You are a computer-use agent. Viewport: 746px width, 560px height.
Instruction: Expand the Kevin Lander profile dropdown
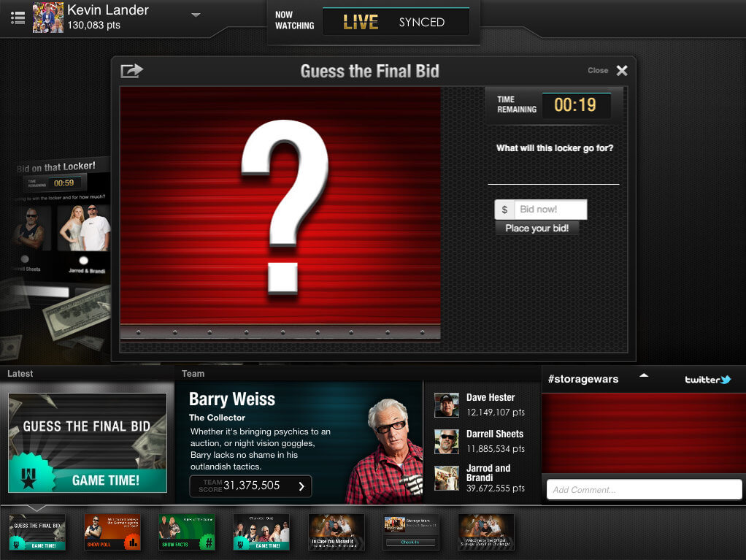coord(196,15)
